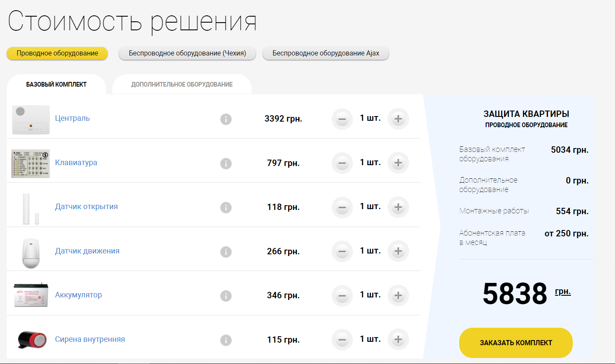
Task: Click the 118 грн. price
Action: click(283, 207)
